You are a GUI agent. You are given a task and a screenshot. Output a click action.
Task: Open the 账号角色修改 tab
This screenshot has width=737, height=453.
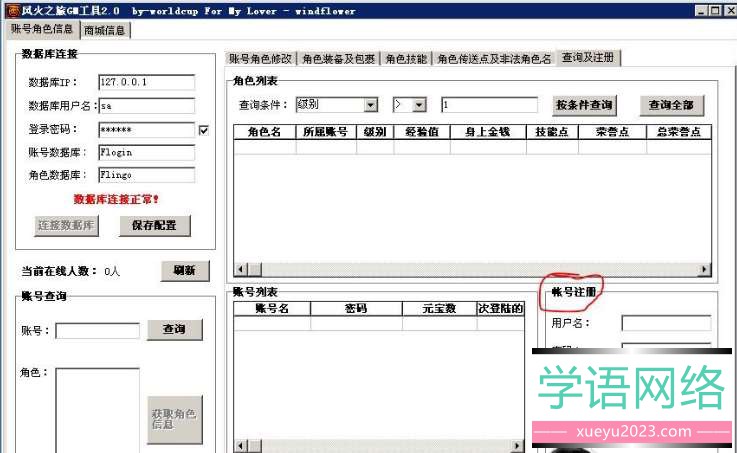point(262,59)
